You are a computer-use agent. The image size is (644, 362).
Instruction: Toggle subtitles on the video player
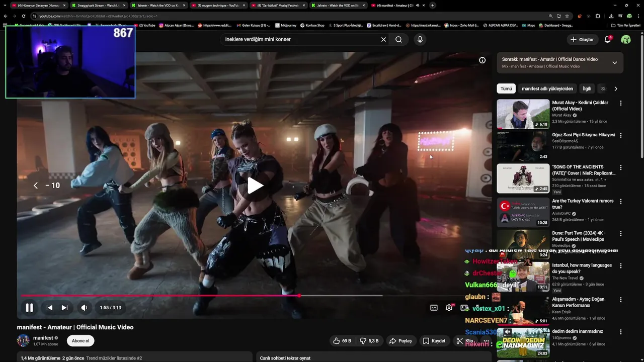[434, 308]
